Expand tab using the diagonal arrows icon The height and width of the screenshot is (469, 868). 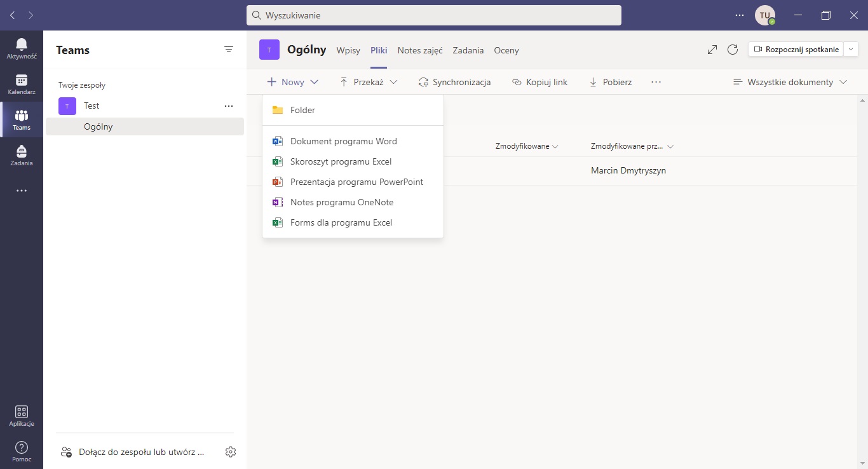coord(712,50)
